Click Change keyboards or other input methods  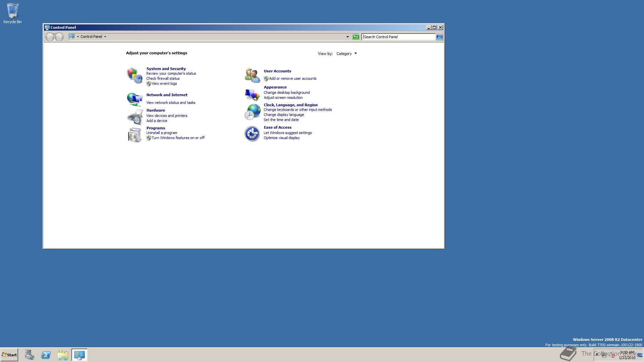pos(298,110)
